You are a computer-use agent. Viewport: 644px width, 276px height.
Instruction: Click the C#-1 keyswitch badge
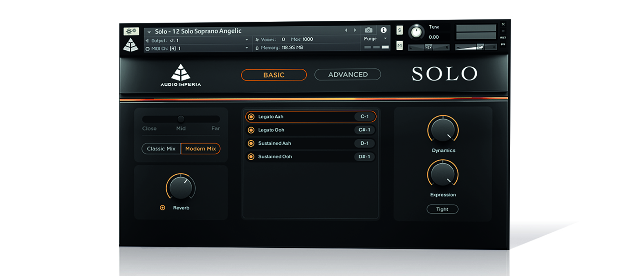click(x=364, y=130)
